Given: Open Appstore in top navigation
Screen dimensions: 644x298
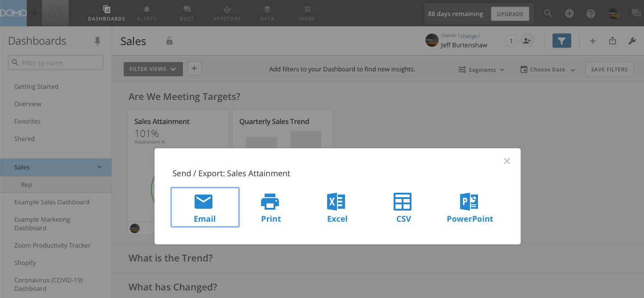Looking at the screenshot, I should pos(227,13).
